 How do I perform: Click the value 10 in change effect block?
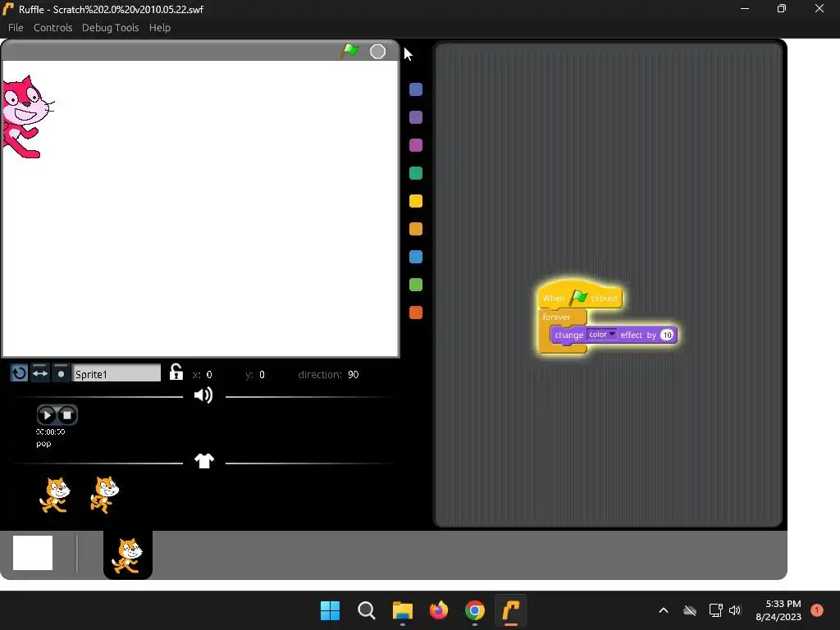tap(666, 335)
